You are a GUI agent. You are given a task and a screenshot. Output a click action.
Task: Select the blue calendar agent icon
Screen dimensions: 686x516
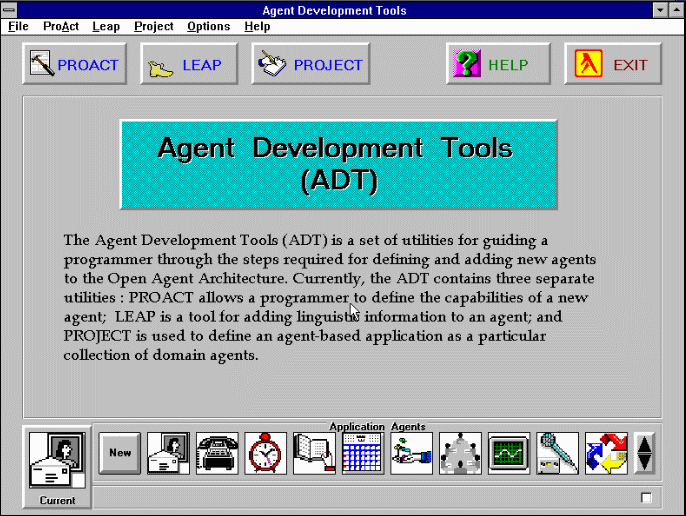[x=363, y=453]
